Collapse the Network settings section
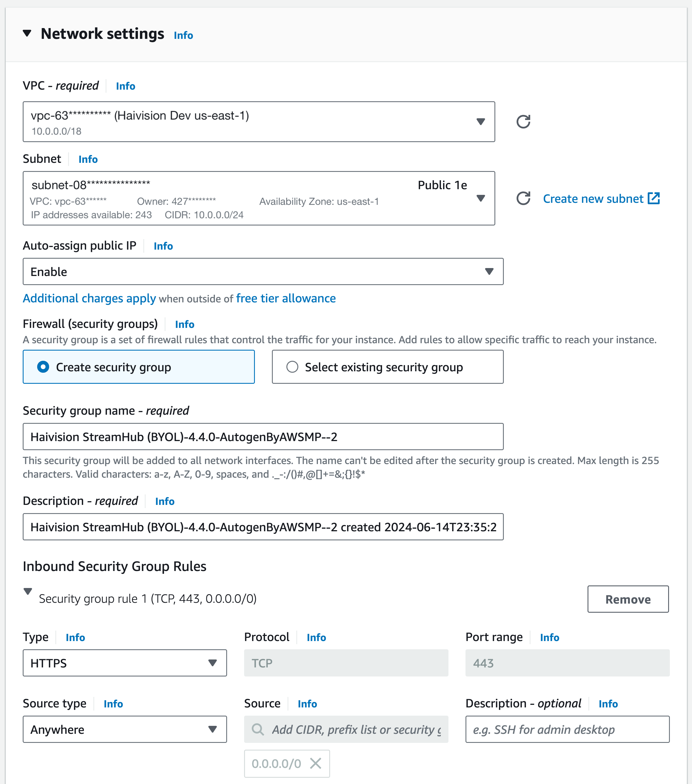 pyautogui.click(x=27, y=33)
